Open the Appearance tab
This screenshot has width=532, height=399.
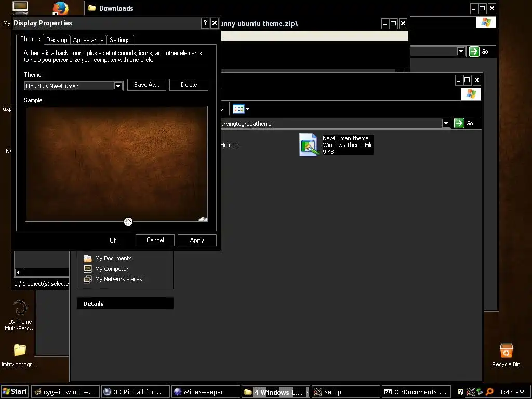point(88,39)
